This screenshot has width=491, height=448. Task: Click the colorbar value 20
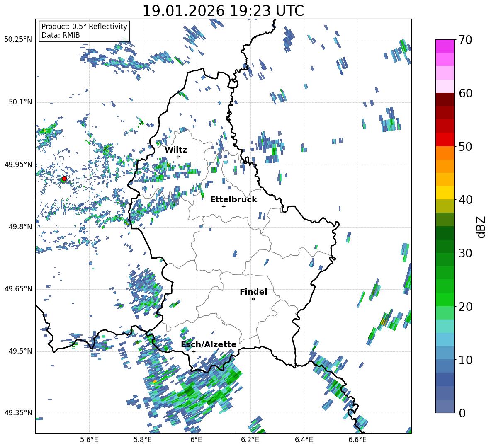coord(465,306)
